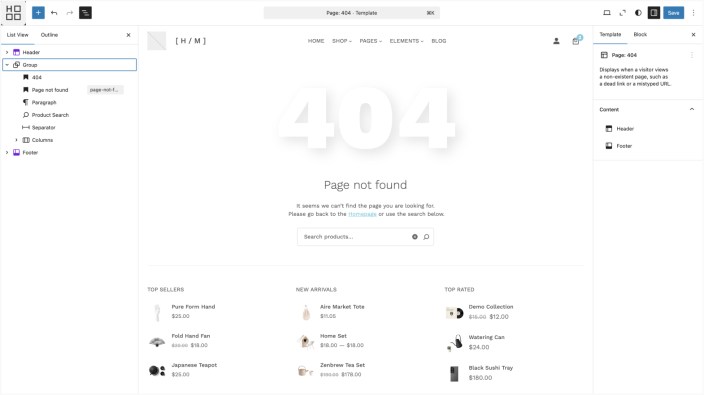Follow the Homepage link in the paragraph
The image size is (704, 395).
362,214
